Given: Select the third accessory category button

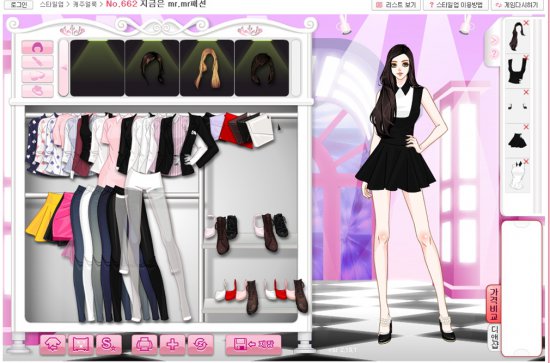Looking at the screenshot, I should pyautogui.click(x=38, y=76).
